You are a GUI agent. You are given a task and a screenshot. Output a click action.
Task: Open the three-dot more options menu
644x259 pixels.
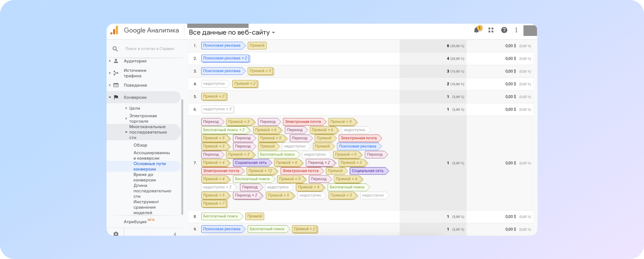[x=516, y=30]
